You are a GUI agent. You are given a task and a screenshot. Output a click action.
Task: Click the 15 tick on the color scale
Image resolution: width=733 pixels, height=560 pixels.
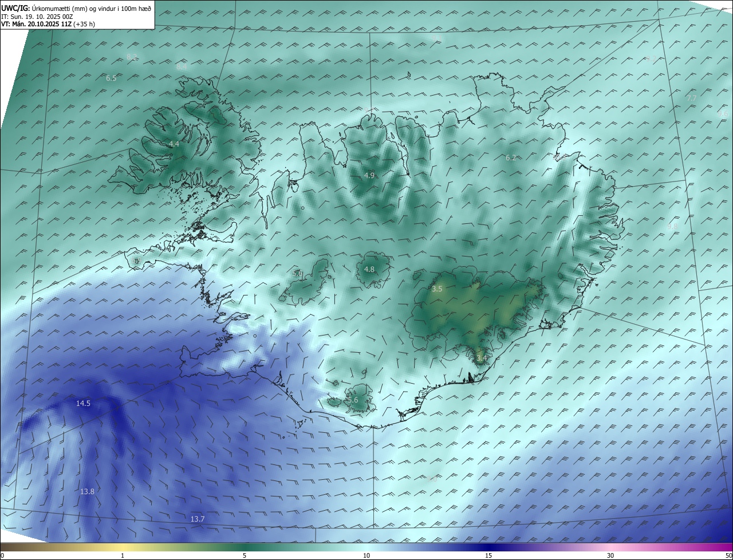(x=488, y=555)
